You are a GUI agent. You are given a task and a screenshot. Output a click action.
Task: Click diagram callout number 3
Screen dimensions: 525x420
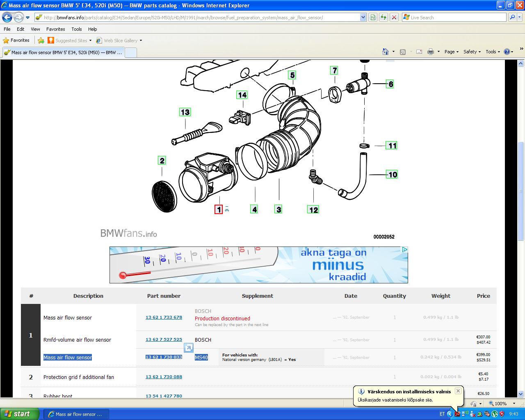(278, 210)
